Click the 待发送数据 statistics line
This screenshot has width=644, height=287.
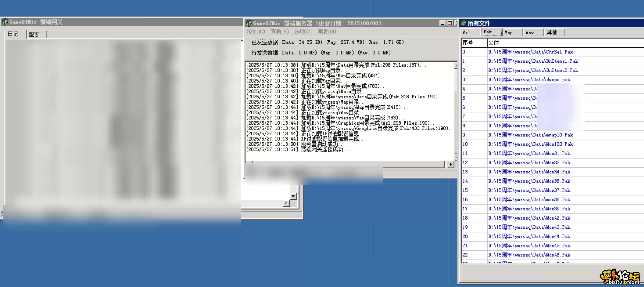[x=321, y=53]
